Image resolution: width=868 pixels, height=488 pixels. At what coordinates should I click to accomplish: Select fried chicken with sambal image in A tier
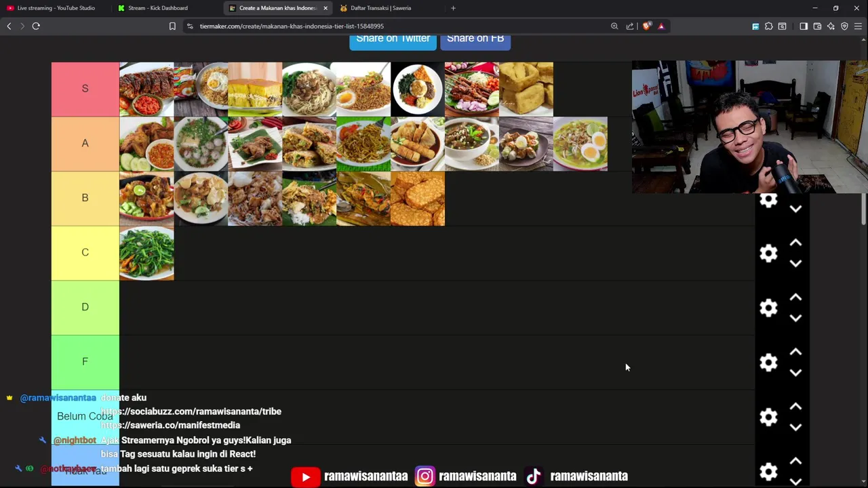pyautogui.click(x=146, y=144)
